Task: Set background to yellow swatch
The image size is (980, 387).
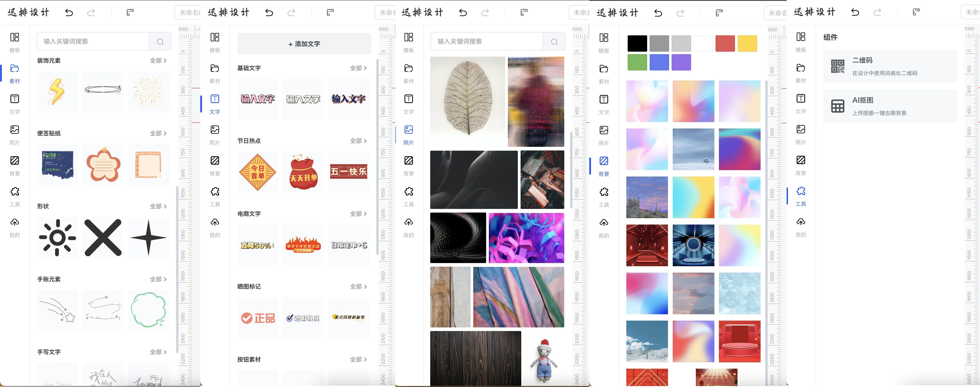Action: (x=747, y=43)
